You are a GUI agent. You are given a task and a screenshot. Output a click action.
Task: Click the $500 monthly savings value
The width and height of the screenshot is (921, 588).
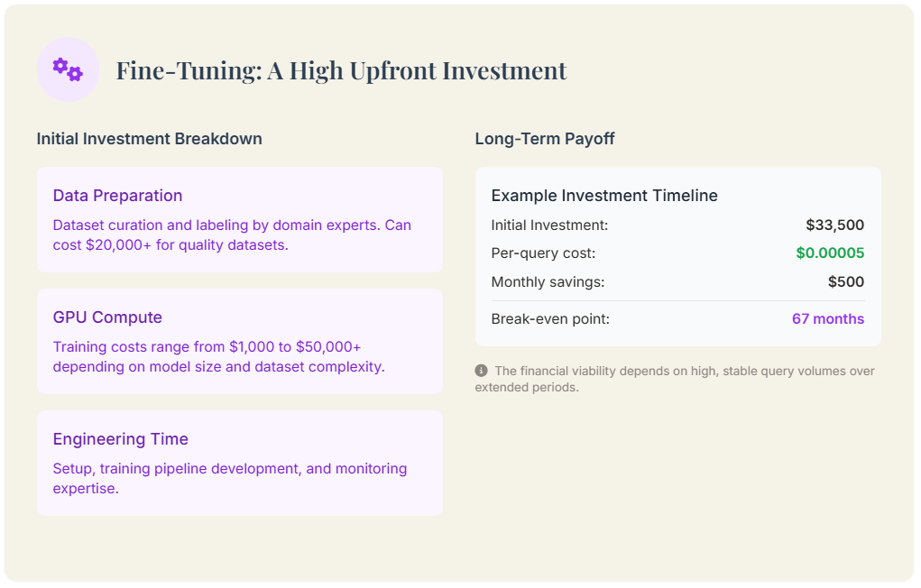845,282
